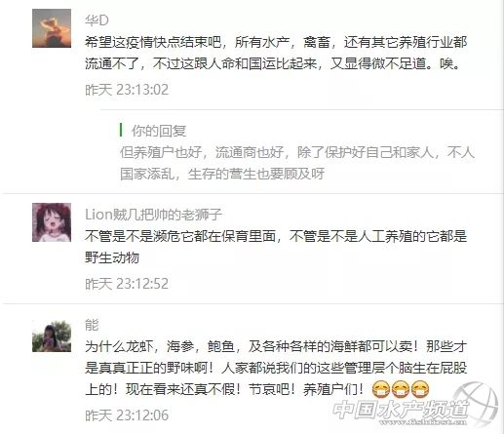Click 能's profile photo avatar

(52, 335)
